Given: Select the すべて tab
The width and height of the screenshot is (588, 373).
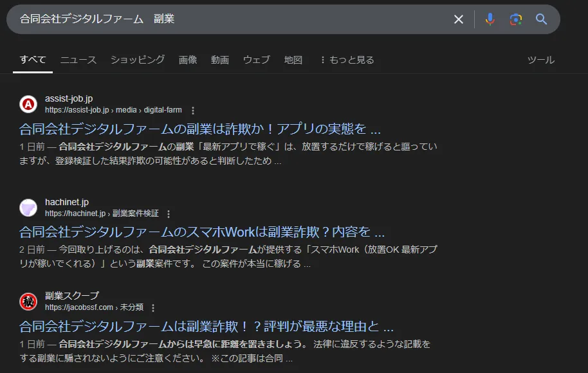Looking at the screenshot, I should click(33, 60).
